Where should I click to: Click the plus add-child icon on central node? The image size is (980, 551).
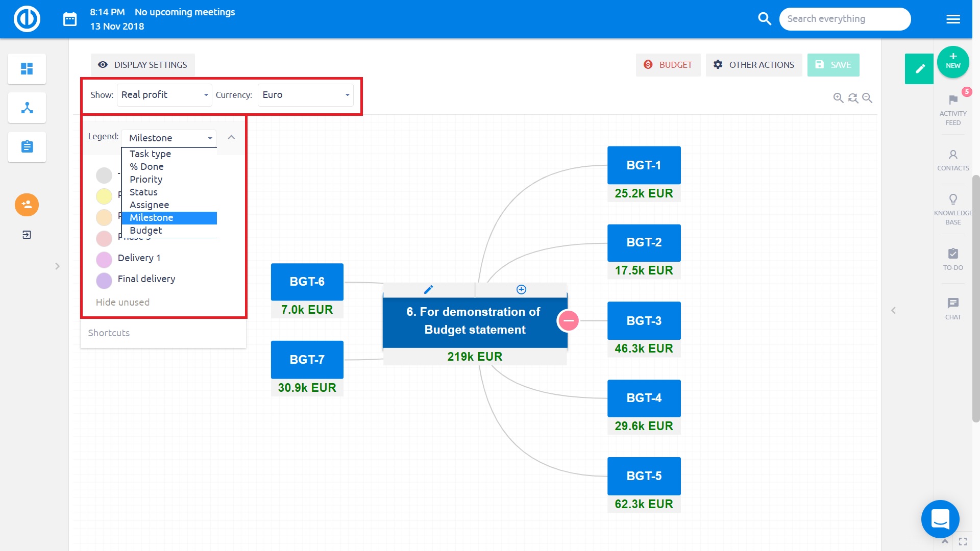(x=521, y=290)
